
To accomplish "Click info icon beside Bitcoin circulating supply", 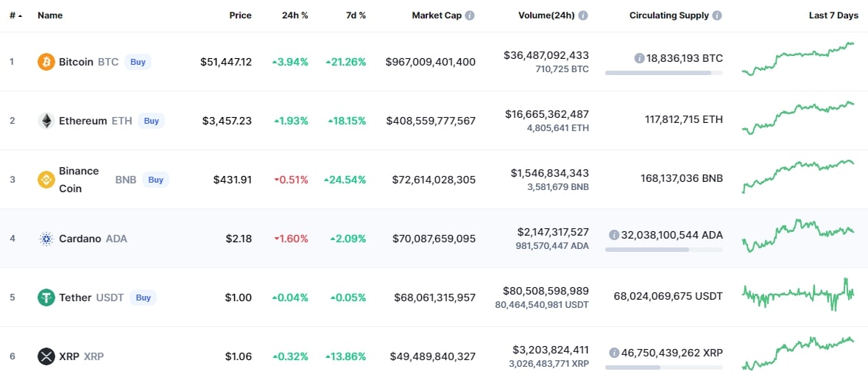I will click(x=639, y=58).
